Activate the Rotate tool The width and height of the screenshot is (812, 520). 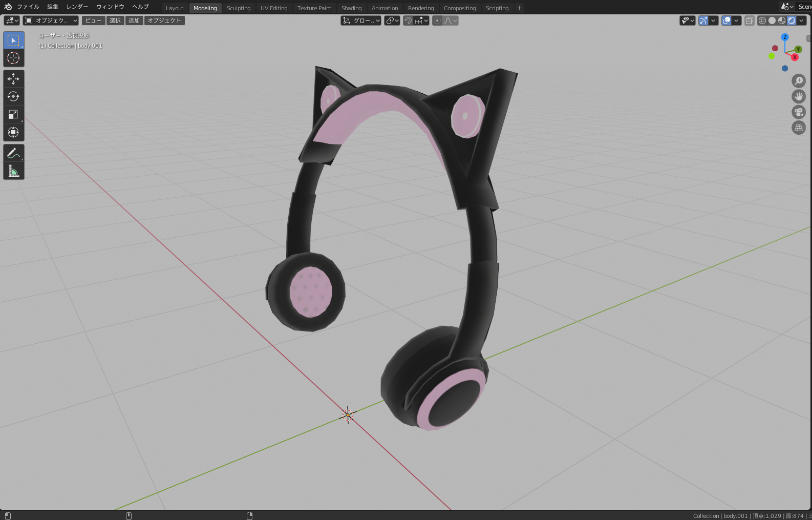[13, 96]
